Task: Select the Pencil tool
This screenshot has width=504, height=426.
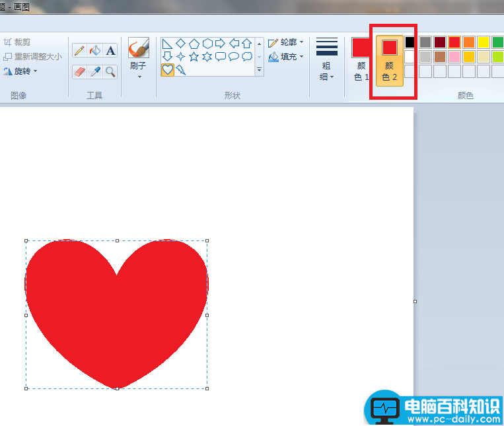Action: click(x=80, y=51)
